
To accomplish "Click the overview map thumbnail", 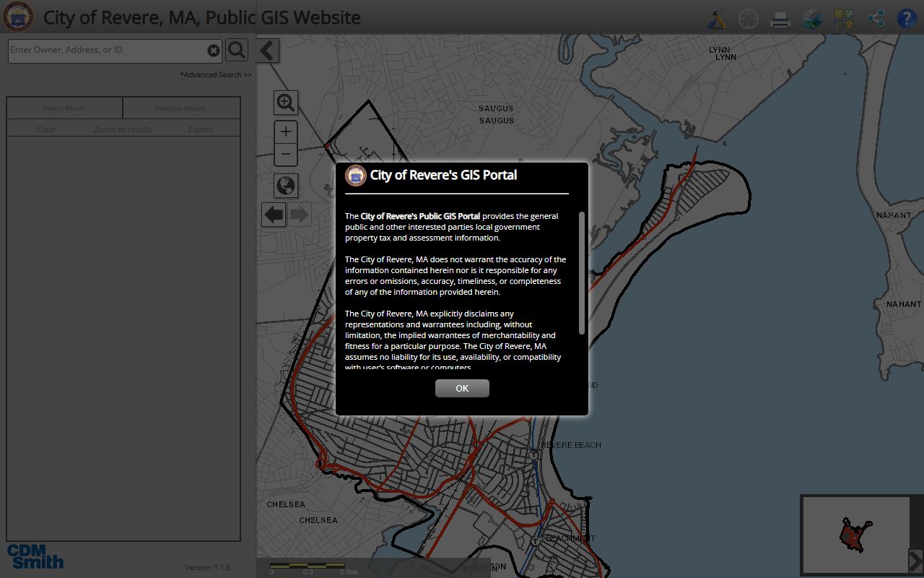I will (x=856, y=535).
